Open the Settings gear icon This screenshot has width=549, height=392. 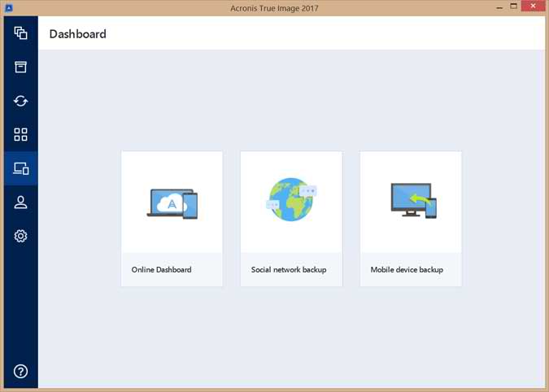(x=20, y=236)
